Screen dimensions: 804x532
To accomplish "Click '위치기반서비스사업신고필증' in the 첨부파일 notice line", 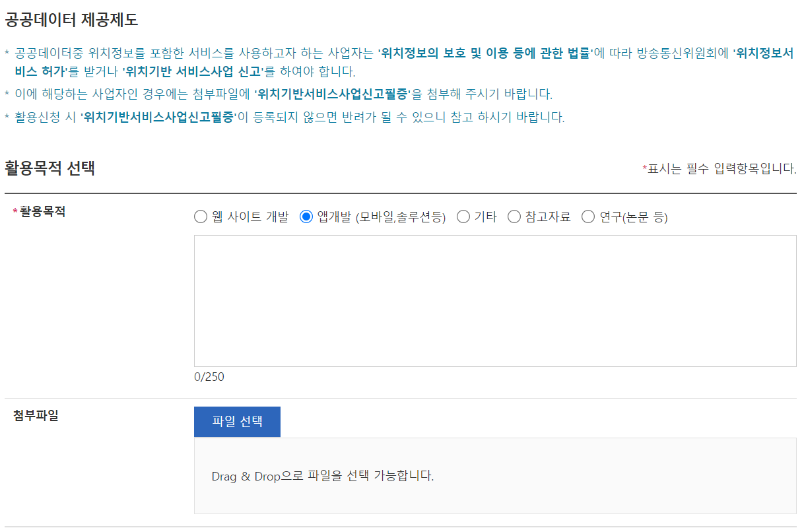I will pyautogui.click(x=332, y=94).
